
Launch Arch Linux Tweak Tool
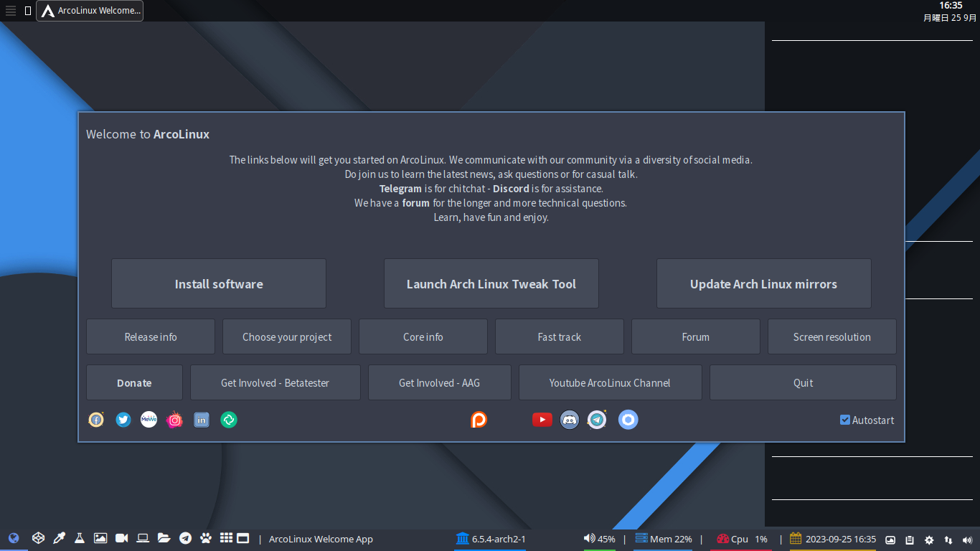[x=491, y=283]
